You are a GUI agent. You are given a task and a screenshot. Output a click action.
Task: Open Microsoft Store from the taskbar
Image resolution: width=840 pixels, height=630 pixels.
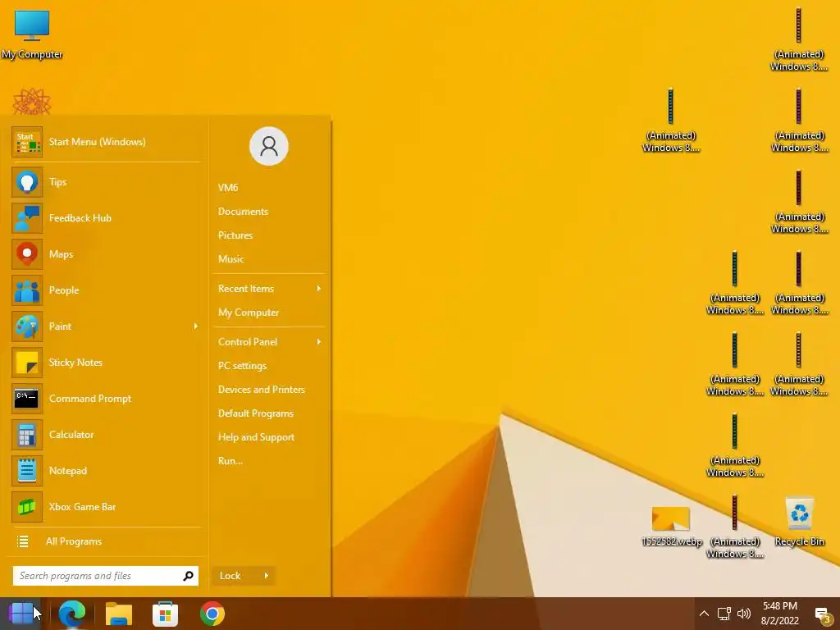tap(166, 614)
